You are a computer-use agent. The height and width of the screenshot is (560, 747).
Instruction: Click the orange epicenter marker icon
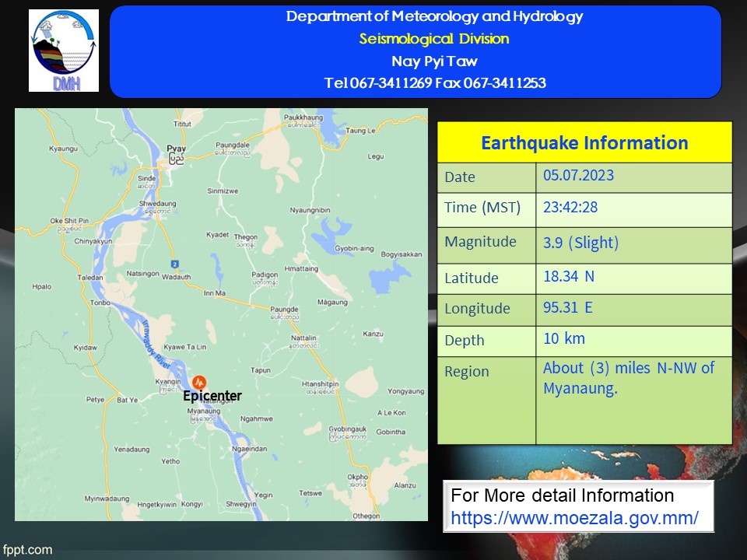click(x=199, y=382)
